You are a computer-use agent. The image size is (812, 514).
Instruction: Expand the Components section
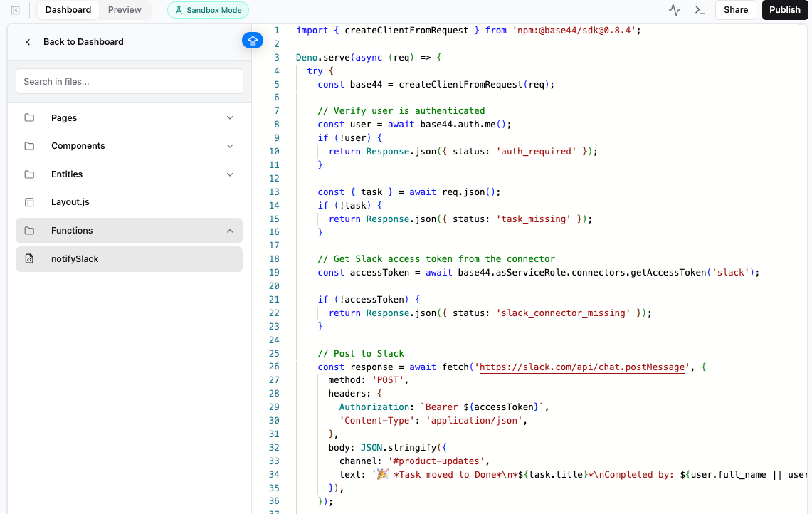coord(230,145)
